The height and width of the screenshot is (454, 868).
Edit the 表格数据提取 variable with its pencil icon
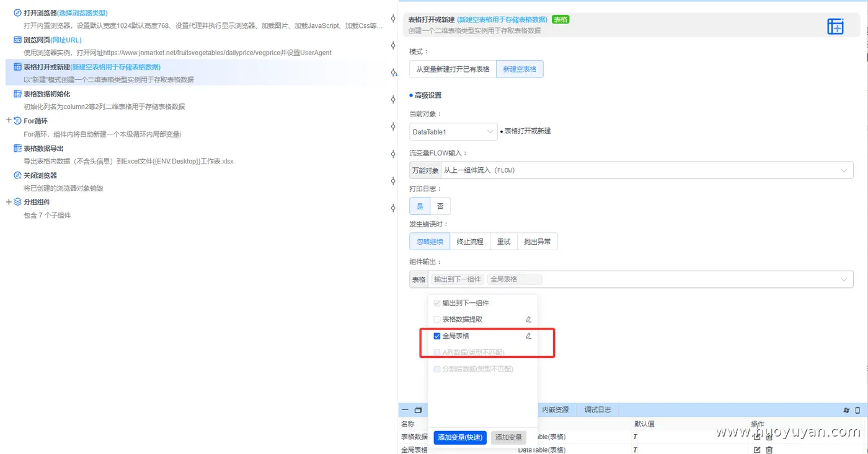[x=528, y=320]
